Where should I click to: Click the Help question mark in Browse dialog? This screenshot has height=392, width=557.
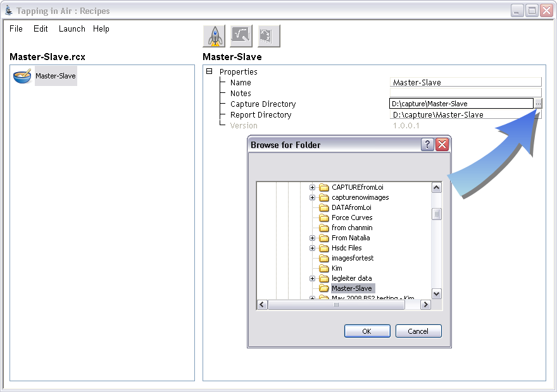pos(428,145)
